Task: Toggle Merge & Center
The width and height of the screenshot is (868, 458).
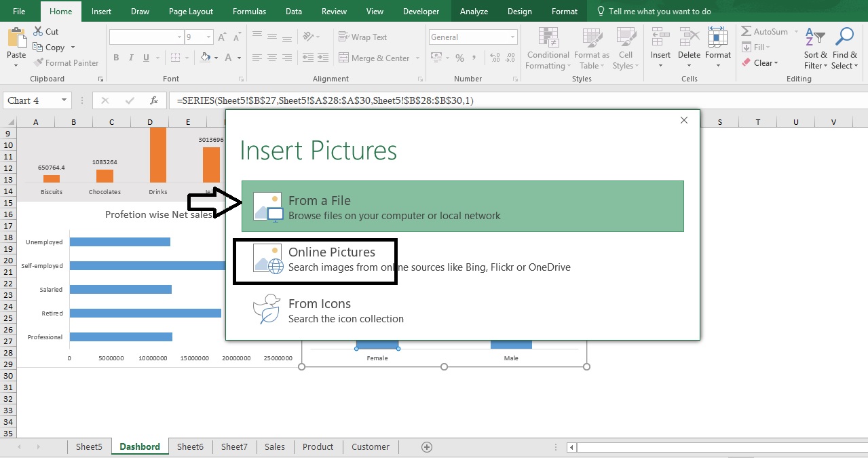Action: pos(374,58)
